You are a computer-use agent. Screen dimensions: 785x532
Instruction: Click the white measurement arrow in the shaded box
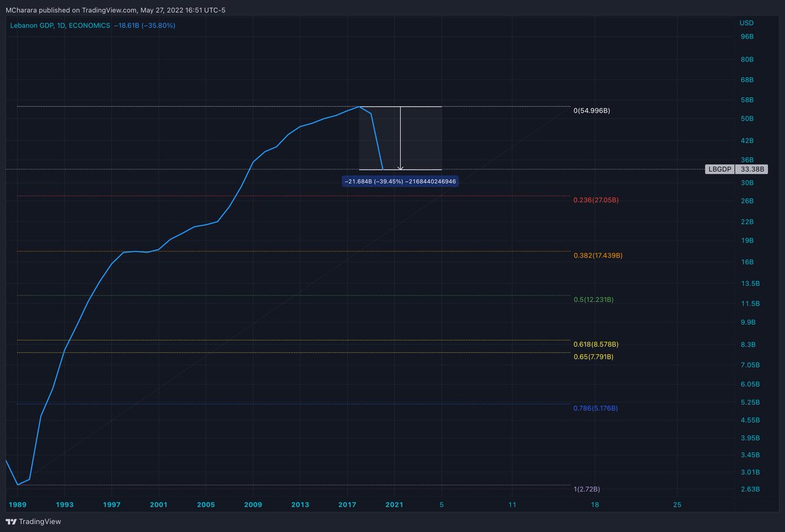400,138
